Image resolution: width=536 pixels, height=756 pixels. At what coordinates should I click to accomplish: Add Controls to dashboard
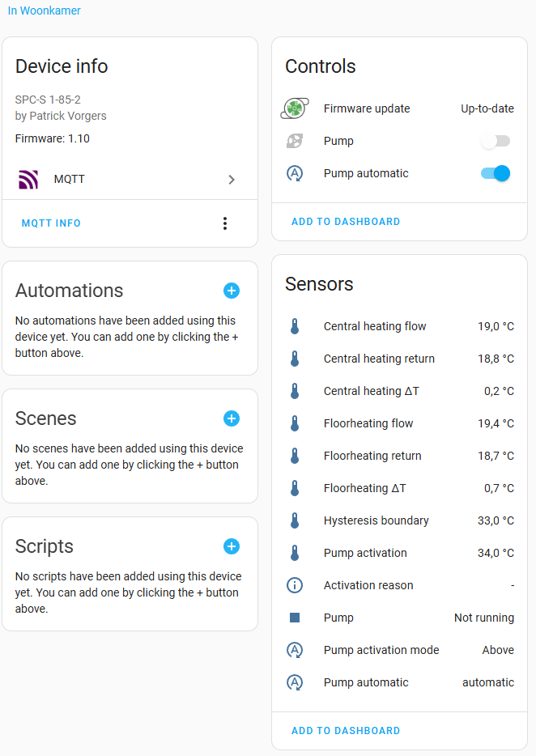(x=346, y=221)
